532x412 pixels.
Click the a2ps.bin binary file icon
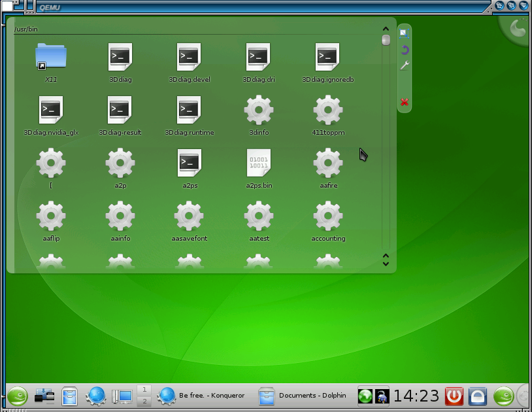point(259,163)
